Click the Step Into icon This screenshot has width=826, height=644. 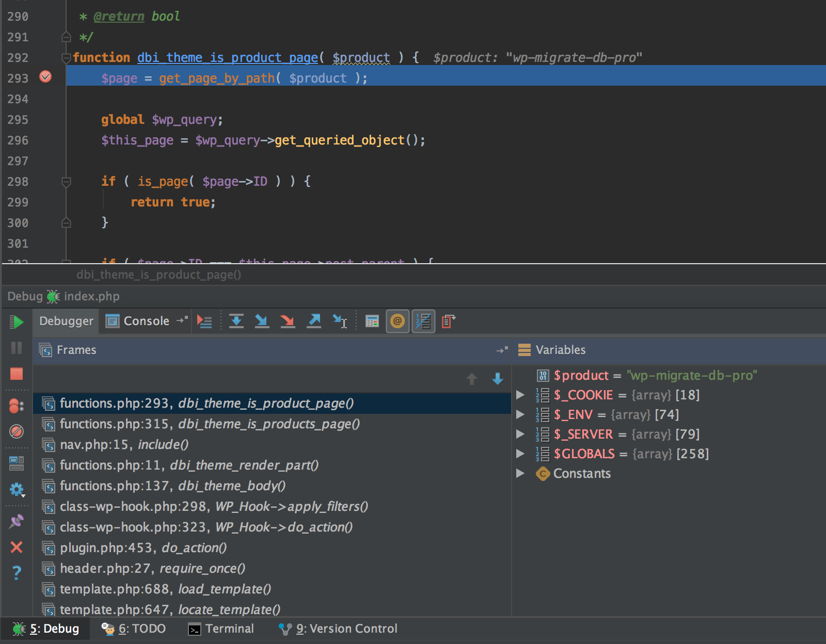click(x=262, y=321)
